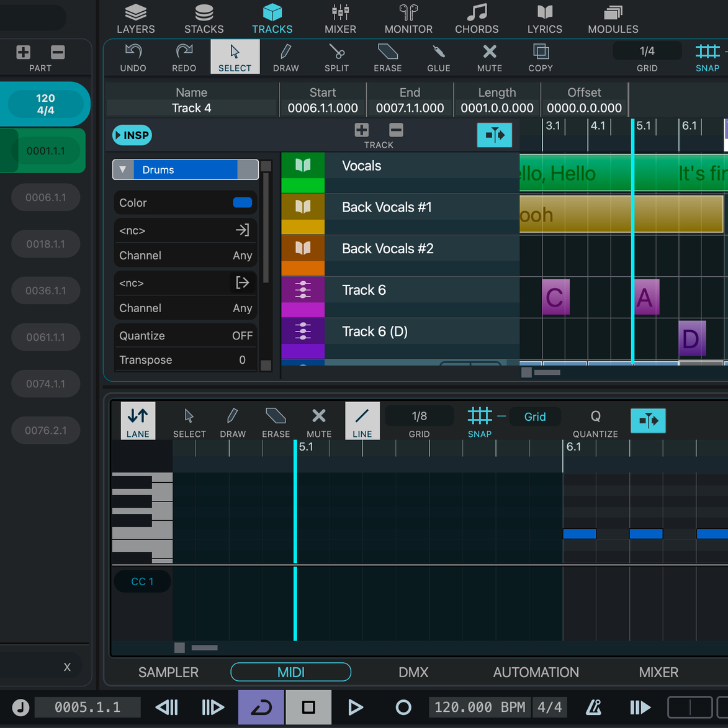Choose the Split scissors tool

pyautogui.click(x=336, y=57)
